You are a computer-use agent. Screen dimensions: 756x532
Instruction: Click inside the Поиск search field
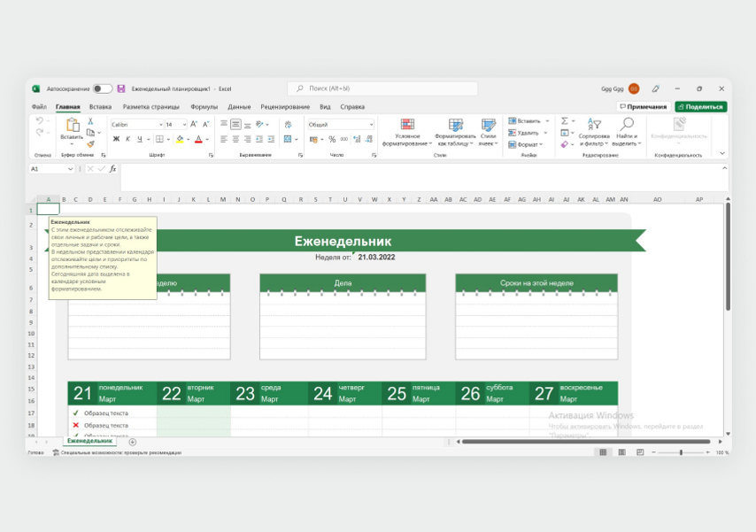pyautogui.click(x=382, y=89)
